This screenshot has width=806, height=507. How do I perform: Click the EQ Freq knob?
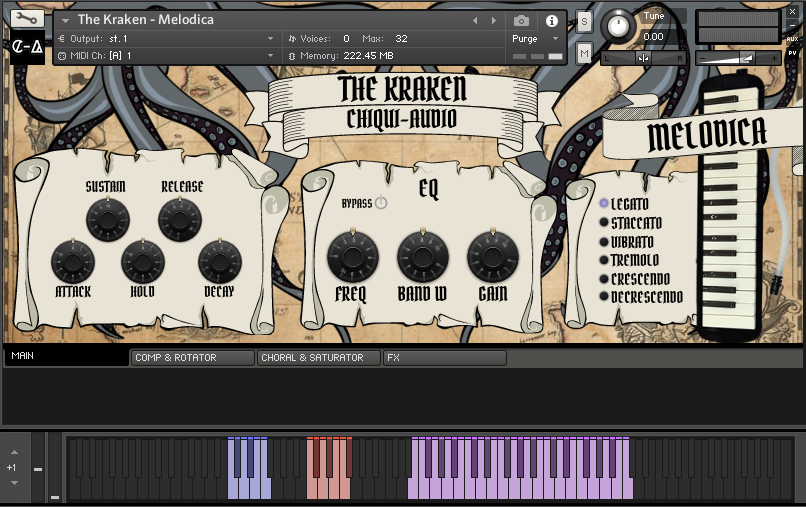click(x=352, y=256)
